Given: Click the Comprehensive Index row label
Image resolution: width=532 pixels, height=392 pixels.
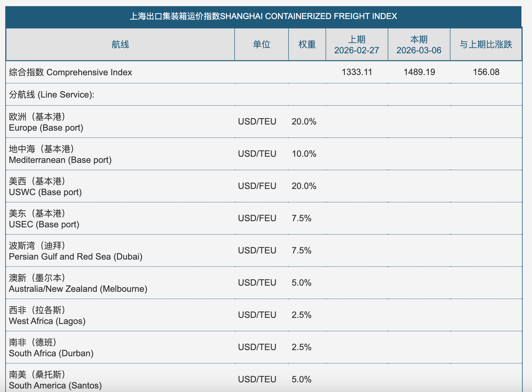Looking at the screenshot, I should pyautogui.click(x=70, y=72).
